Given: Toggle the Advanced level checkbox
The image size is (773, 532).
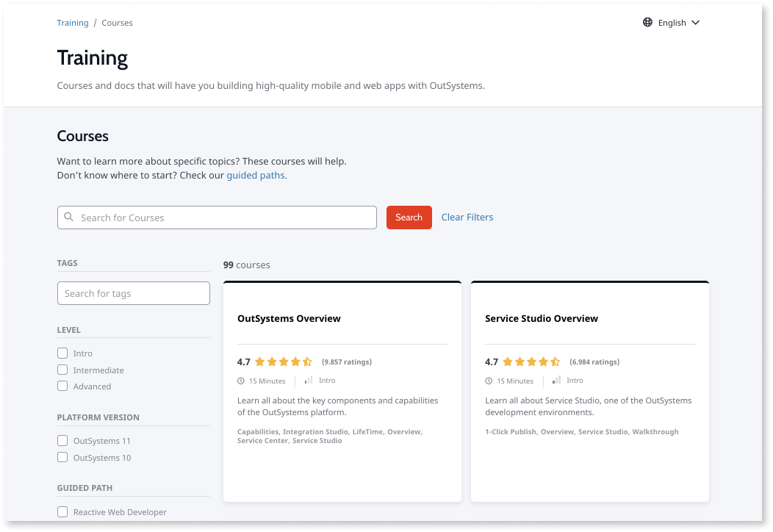Looking at the screenshot, I should point(62,387).
